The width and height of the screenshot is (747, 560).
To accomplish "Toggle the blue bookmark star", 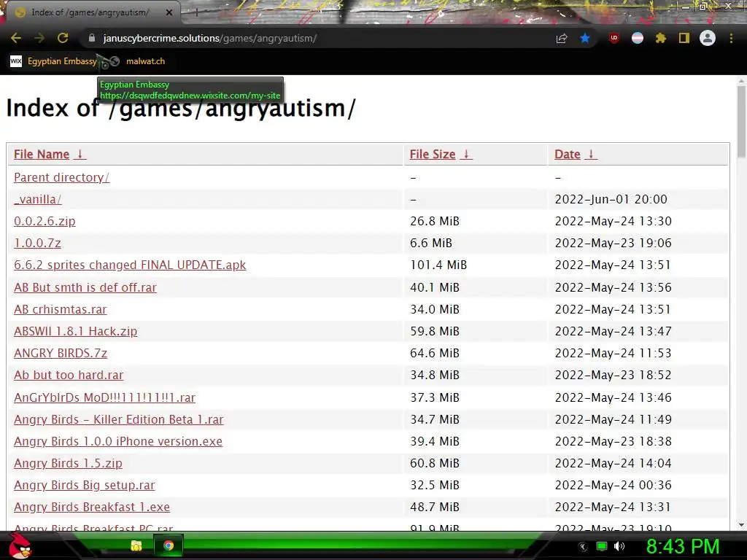I will (x=585, y=38).
